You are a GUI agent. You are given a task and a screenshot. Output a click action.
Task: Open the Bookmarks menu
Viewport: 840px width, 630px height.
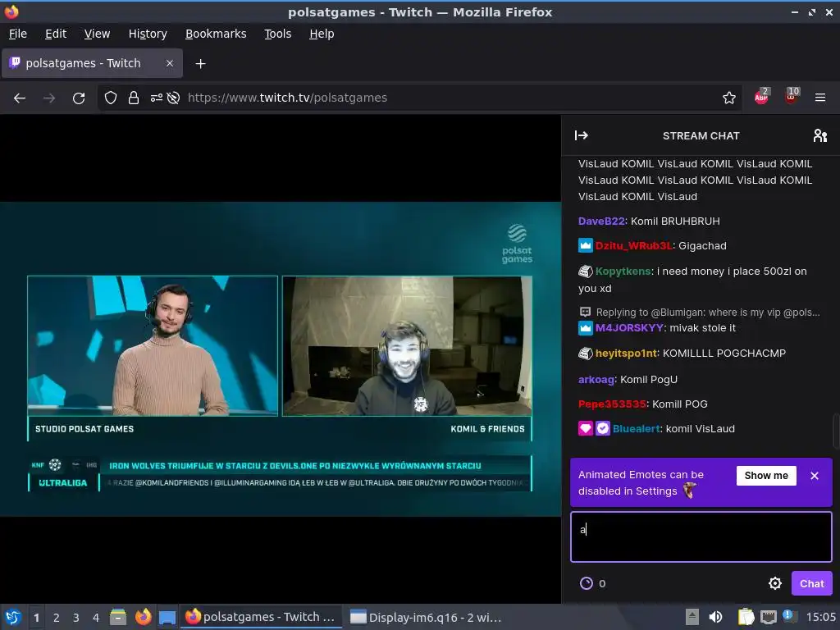tap(216, 34)
